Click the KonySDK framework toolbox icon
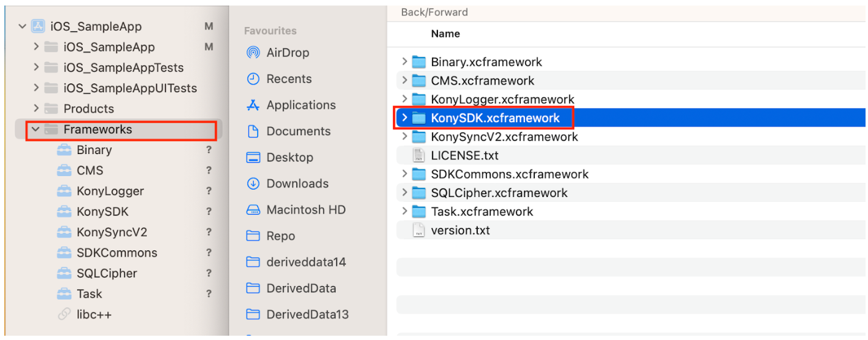Screen dimensions: 868x340 [x=64, y=212]
